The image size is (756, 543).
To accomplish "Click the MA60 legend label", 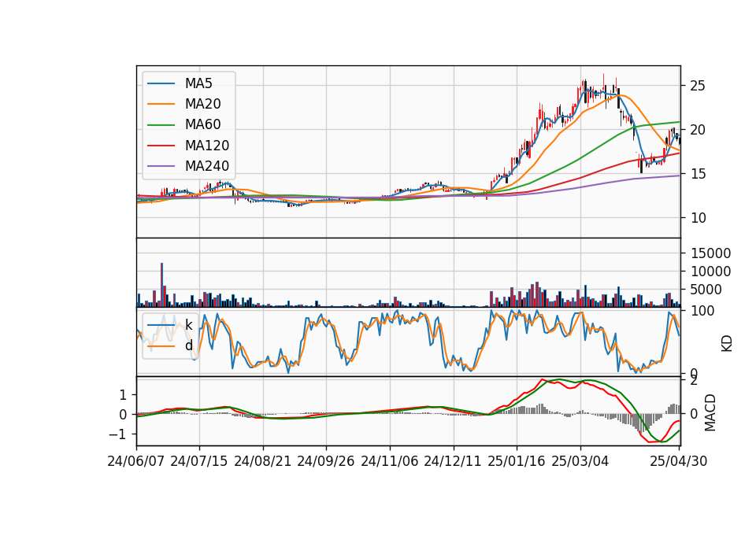I will (x=202, y=125).
